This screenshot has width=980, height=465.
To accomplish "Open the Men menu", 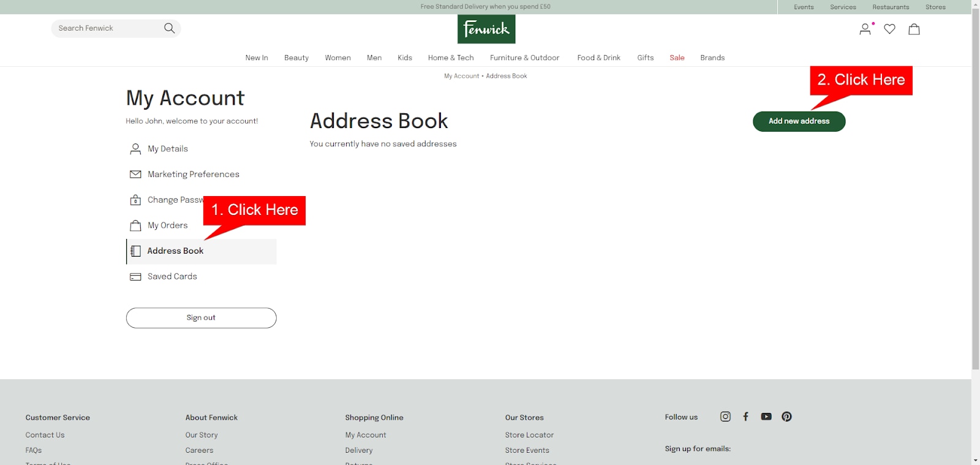I will (x=374, y=58).
